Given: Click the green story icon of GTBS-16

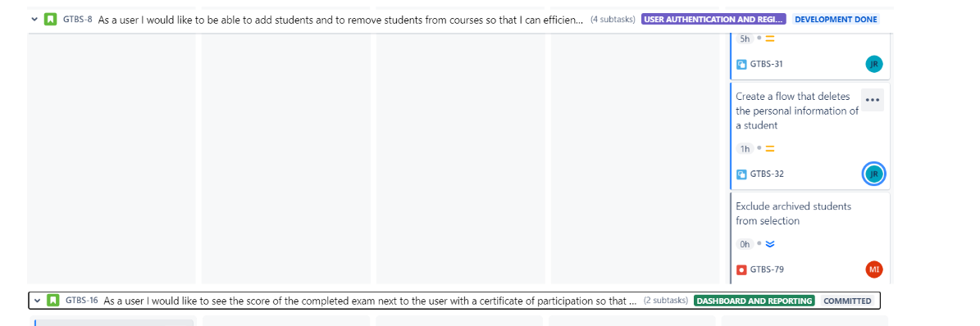Looking at the screenshot, I should coord(54,301).
